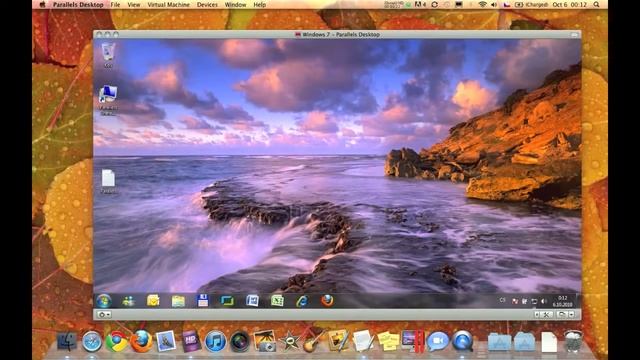This screenshot has width=640, height=360.
Task: Click the Windows tray network icon
Action: point(534,301)
